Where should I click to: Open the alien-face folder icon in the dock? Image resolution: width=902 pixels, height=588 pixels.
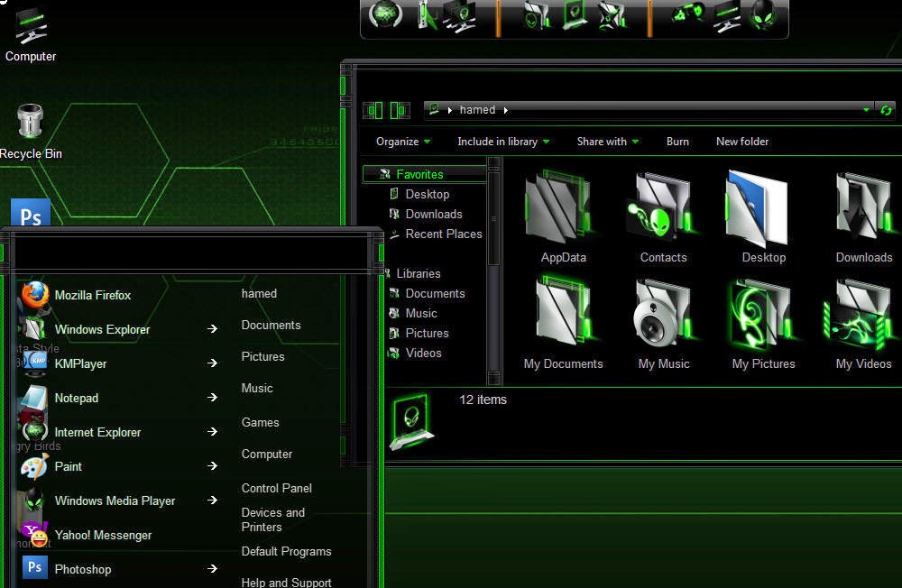click(x=537, y=15)
